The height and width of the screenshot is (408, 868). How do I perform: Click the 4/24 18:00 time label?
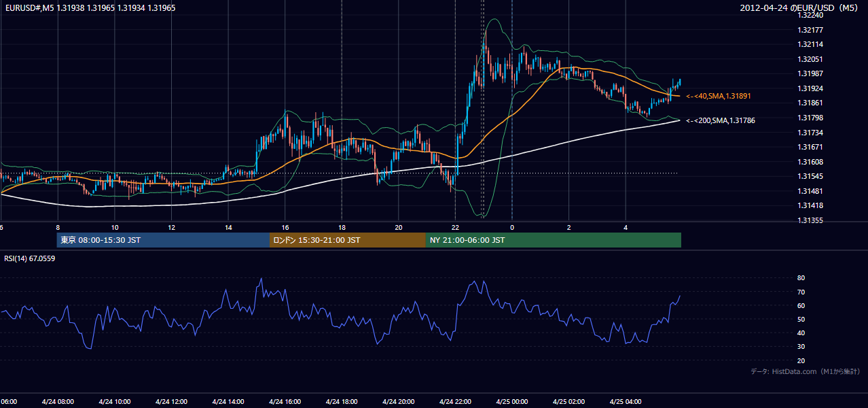point(342,401)
